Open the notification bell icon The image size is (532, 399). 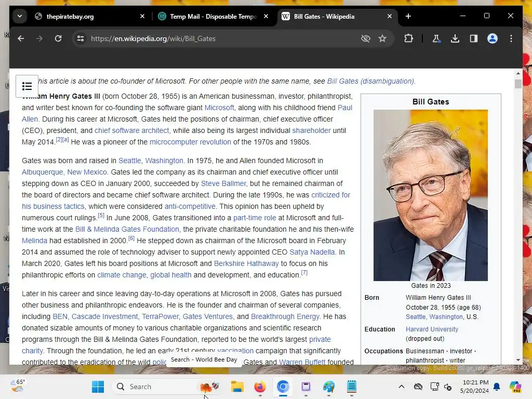(497, 387)
